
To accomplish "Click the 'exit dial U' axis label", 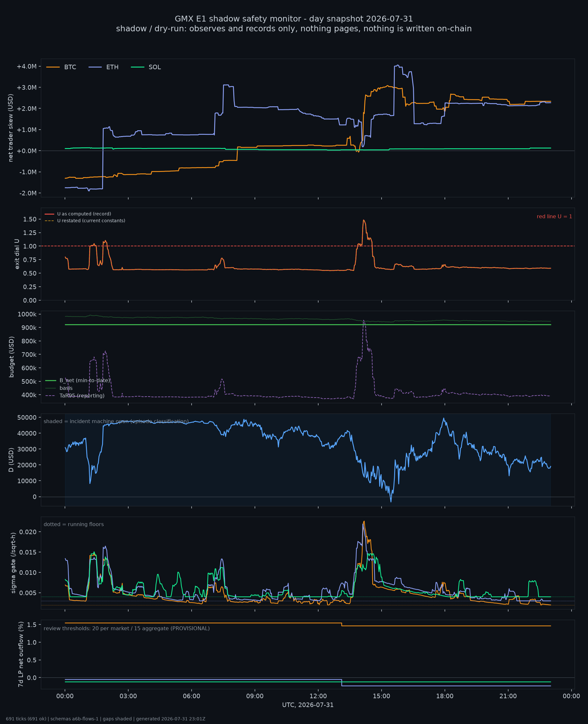I will 17,254.
